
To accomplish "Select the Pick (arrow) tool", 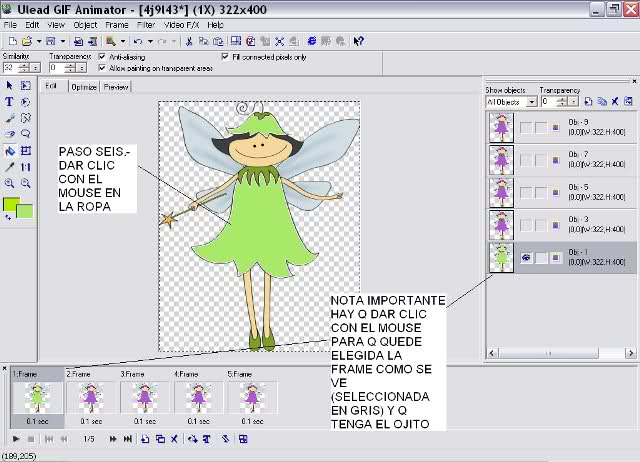I will [9, 85].
